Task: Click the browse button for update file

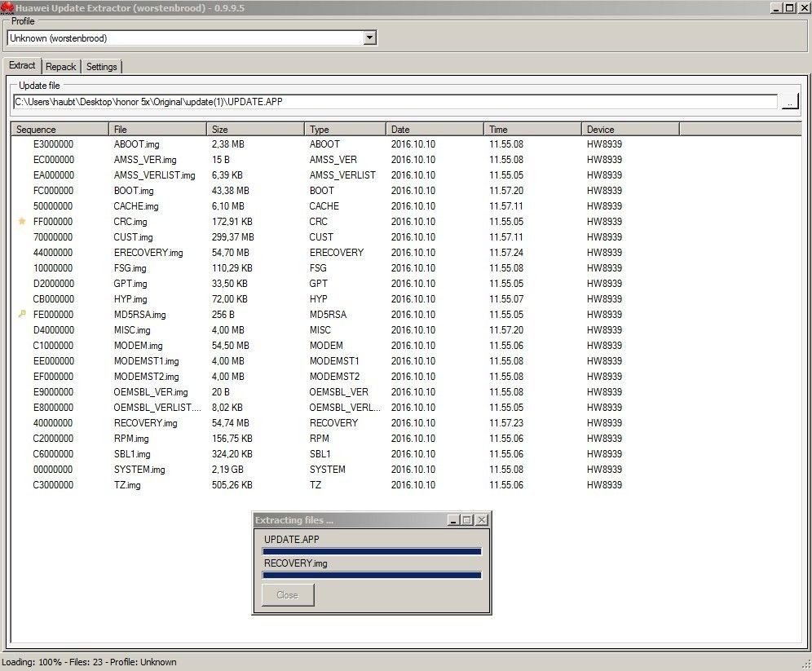Action: [x=789, y=102]
